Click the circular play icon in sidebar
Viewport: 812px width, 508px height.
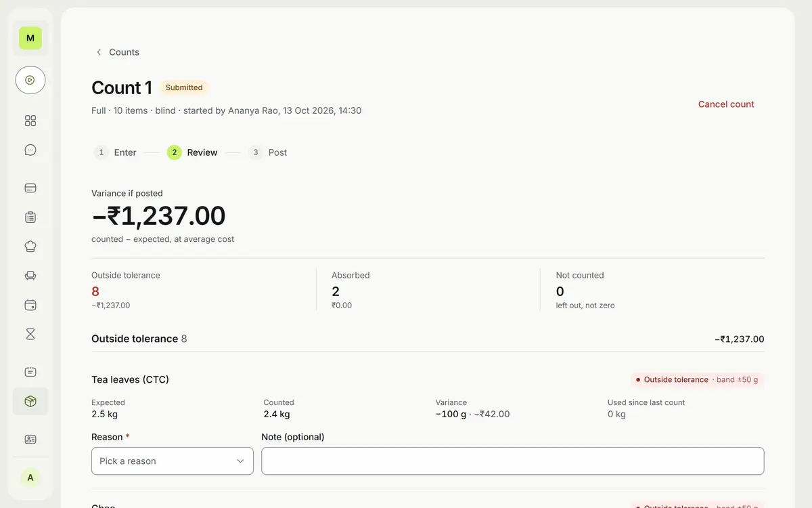coord(30,80)
